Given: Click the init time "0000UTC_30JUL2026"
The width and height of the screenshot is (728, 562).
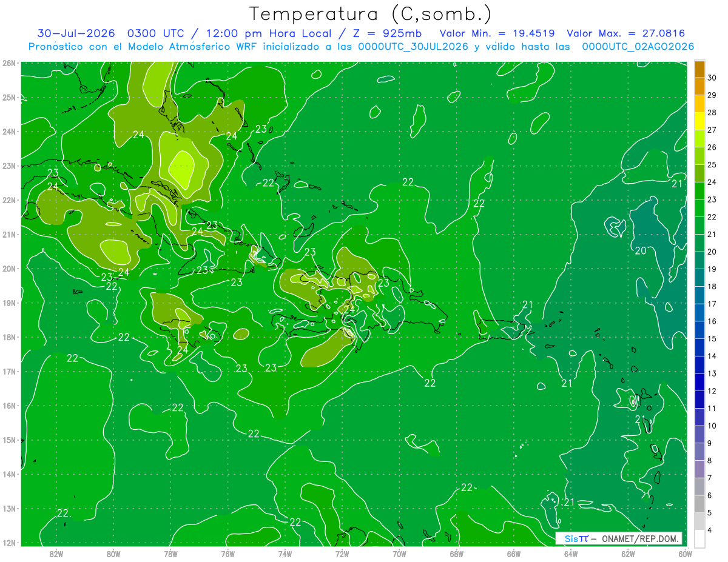Looking at the screenshot, I should coord(413,47).
